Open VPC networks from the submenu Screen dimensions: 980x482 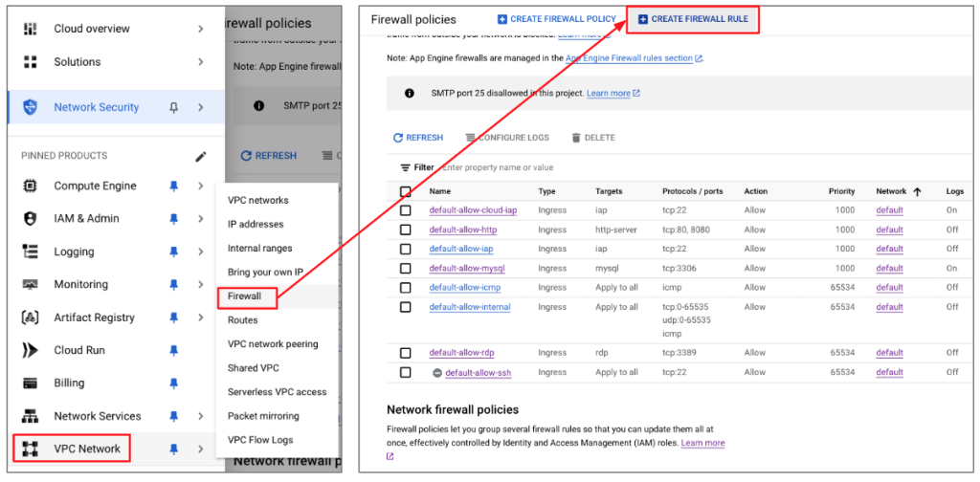(258, 201)
